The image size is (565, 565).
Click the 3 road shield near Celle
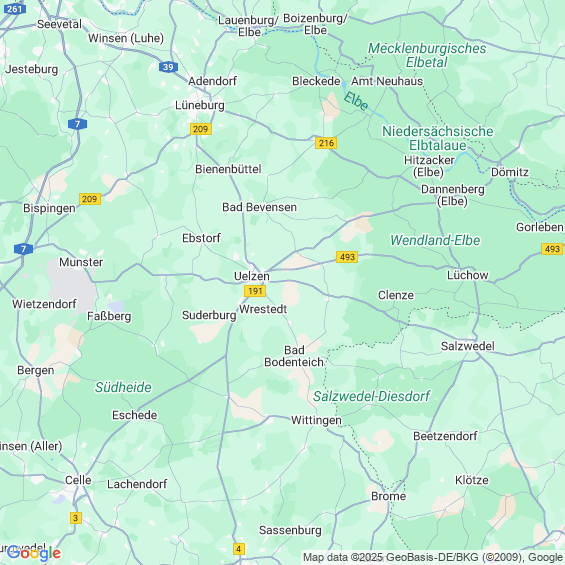(x=75, y=518)
